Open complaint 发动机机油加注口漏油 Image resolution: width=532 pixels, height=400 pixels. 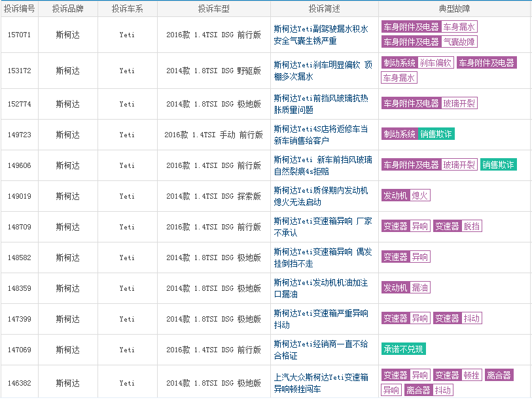click(321, 288)
